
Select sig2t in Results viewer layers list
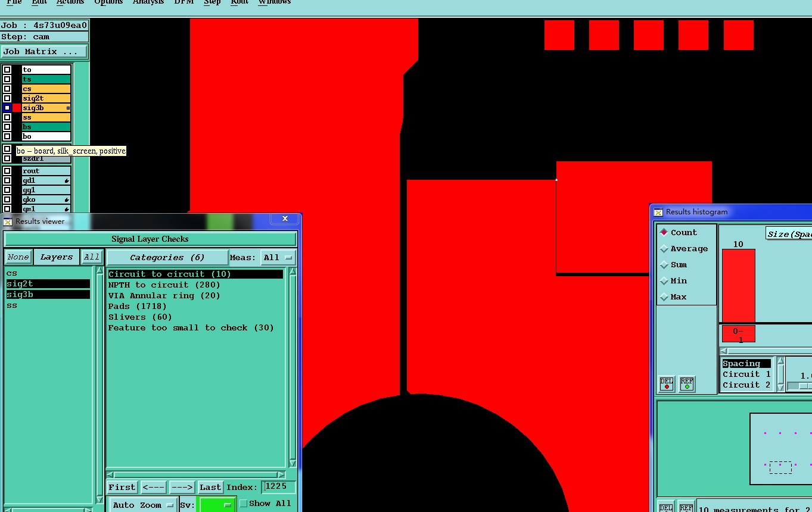tap(48, 284)
